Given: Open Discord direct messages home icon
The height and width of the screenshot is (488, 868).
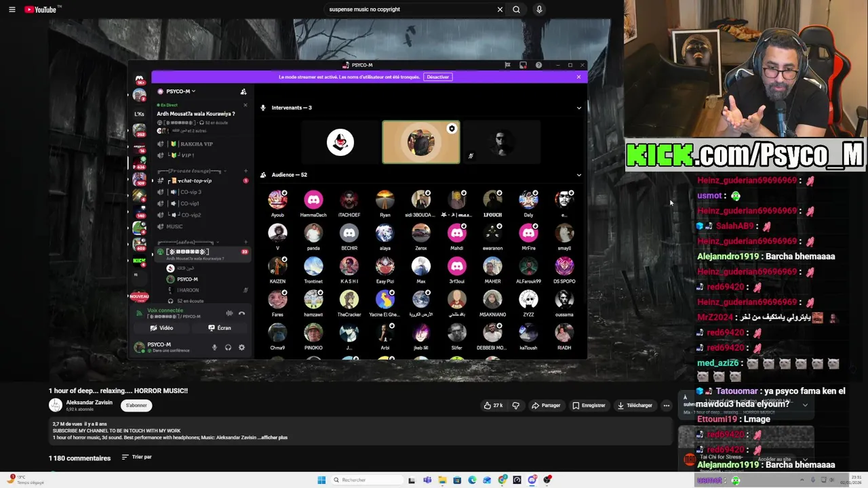Looking at the screenshot, I should [x=140, y=79].
